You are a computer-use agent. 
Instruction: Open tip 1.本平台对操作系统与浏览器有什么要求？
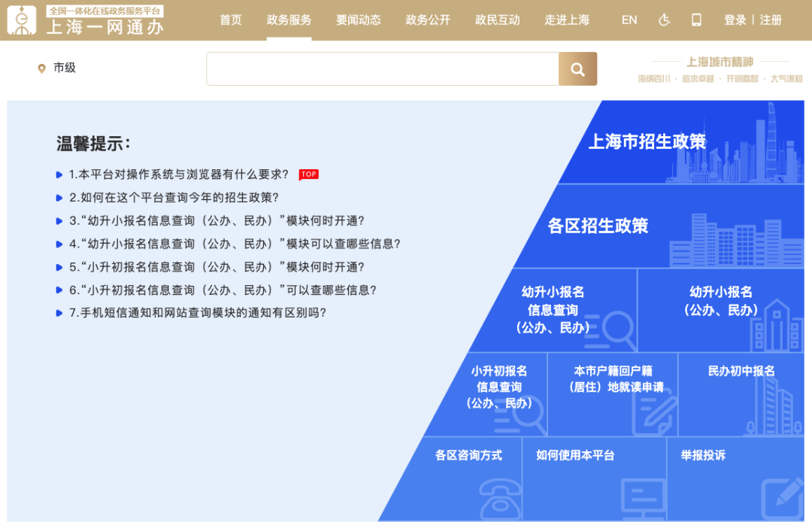click(179, 174)
